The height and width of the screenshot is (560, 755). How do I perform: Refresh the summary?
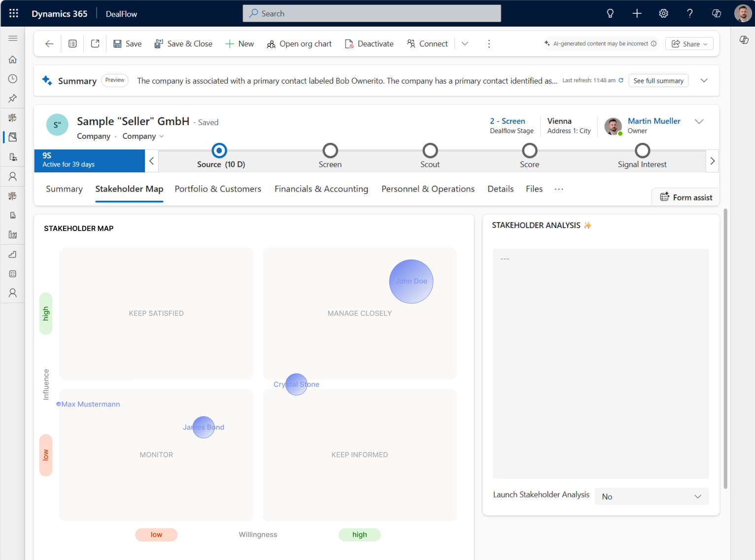pyautogui.click(x=621, y=80)
